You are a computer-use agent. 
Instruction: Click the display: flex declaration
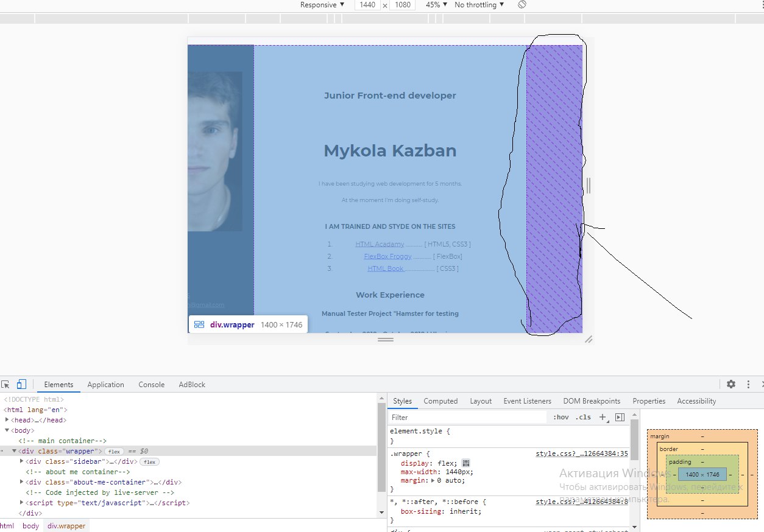[429, 463]
